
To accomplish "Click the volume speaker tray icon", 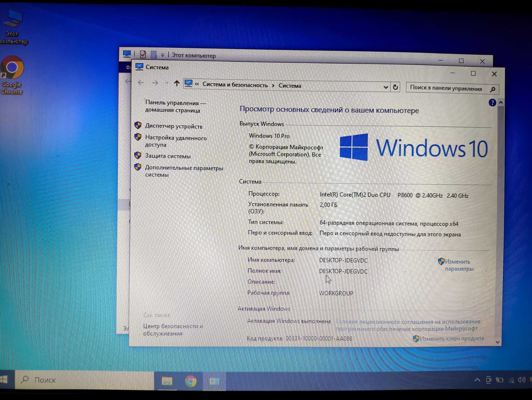I will point(522,379).
